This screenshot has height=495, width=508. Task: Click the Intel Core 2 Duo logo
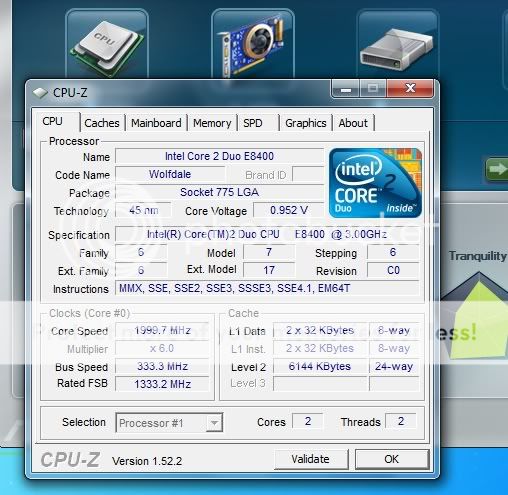(375, 183)
